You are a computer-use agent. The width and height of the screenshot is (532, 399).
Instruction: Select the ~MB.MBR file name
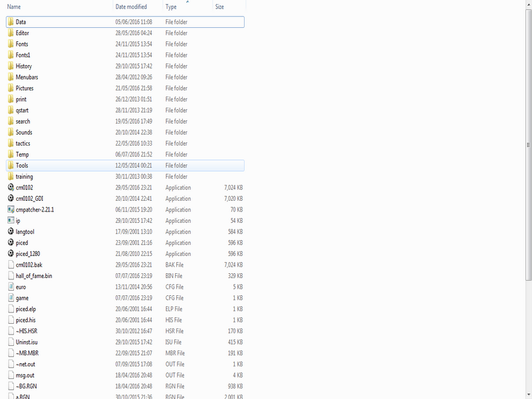(x=27, y=353)
